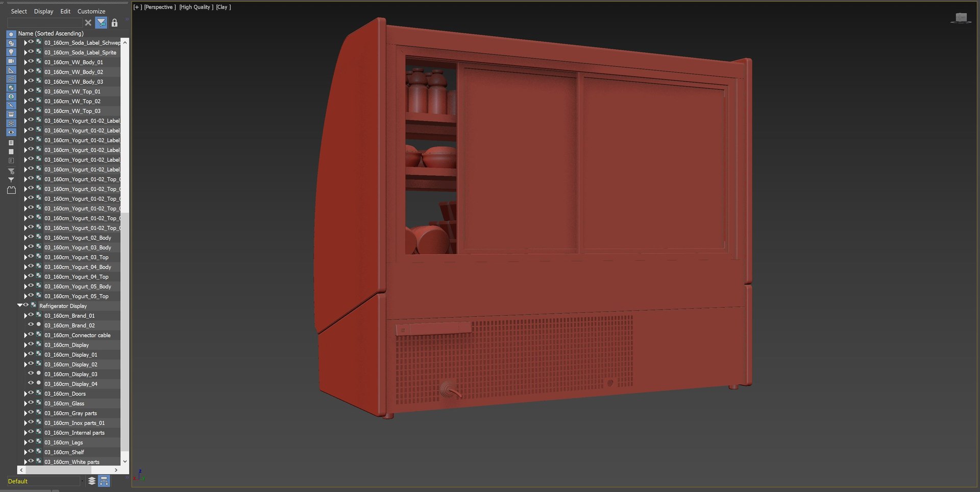The image size is (980, 492).
Task: Select 03_160cm_Gray parts in the list
Action: click(70, 413)
